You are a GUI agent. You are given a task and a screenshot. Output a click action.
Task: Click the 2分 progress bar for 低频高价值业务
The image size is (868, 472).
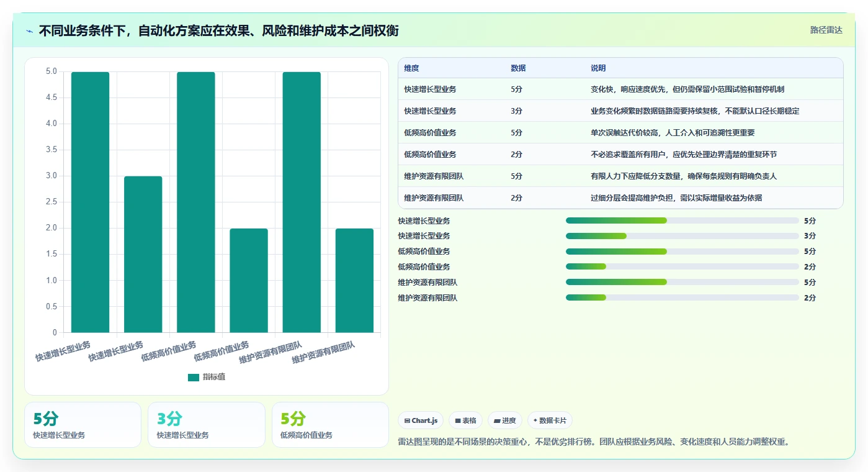coord(682,267)
